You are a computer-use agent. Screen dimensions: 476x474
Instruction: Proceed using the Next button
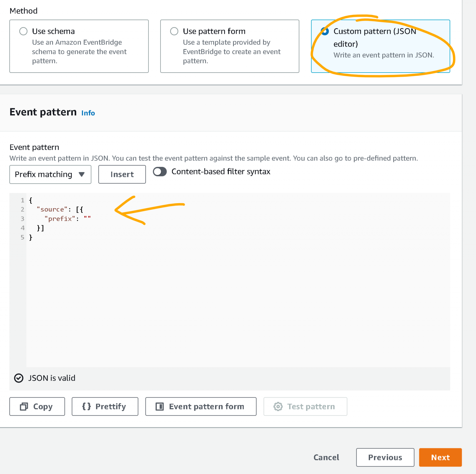(440, 457)
